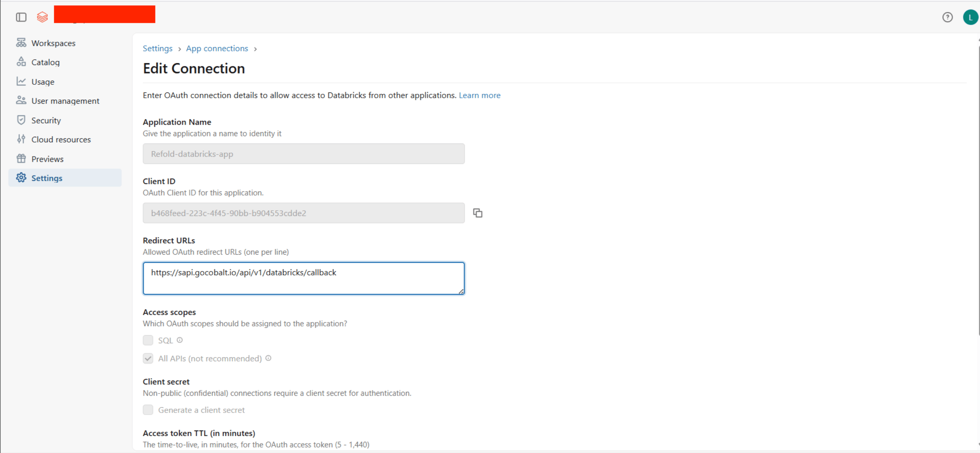Grab the Redirect URLs resize handle
The height and width of the screenshot is (453, 980).
(461, 291)
